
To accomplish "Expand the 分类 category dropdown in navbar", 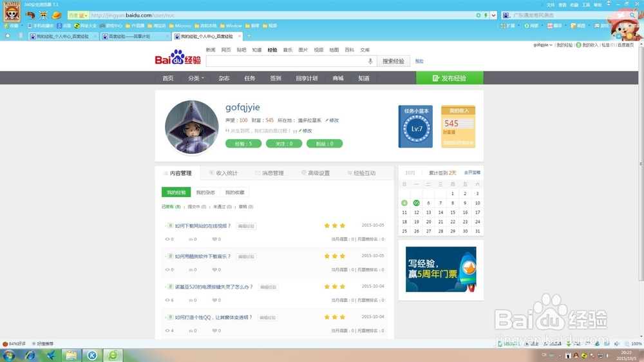I will coord(196,78).
